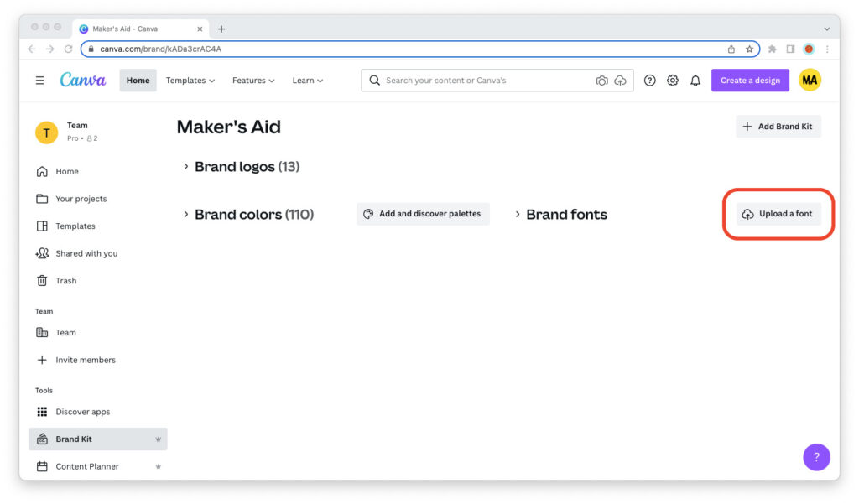
Task: Click the yellow T team avatar
Action: (47, 132)
